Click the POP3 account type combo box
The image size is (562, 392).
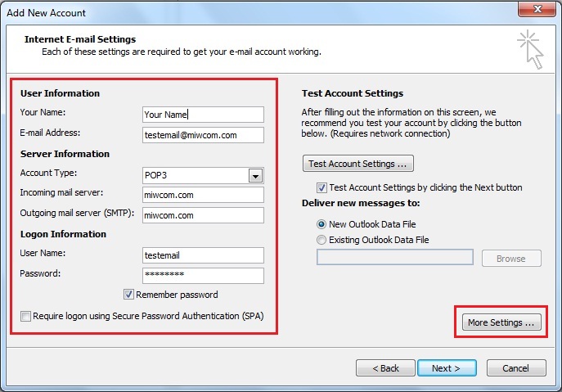point(203,176)
